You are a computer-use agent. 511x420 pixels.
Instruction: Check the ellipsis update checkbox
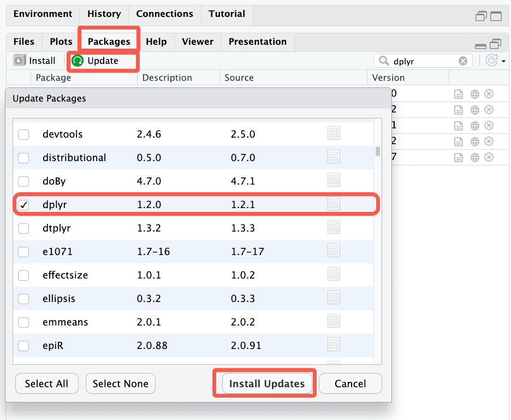pos(23,299)
